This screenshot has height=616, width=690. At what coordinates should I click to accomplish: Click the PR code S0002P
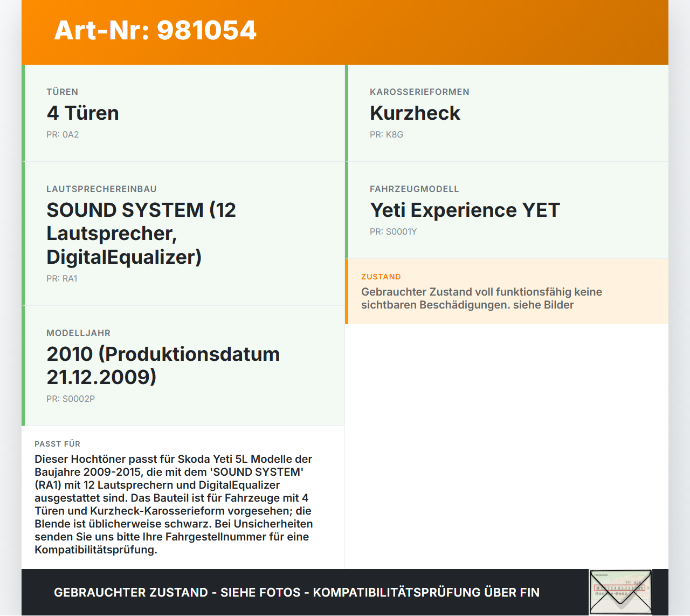pos(71,399)
